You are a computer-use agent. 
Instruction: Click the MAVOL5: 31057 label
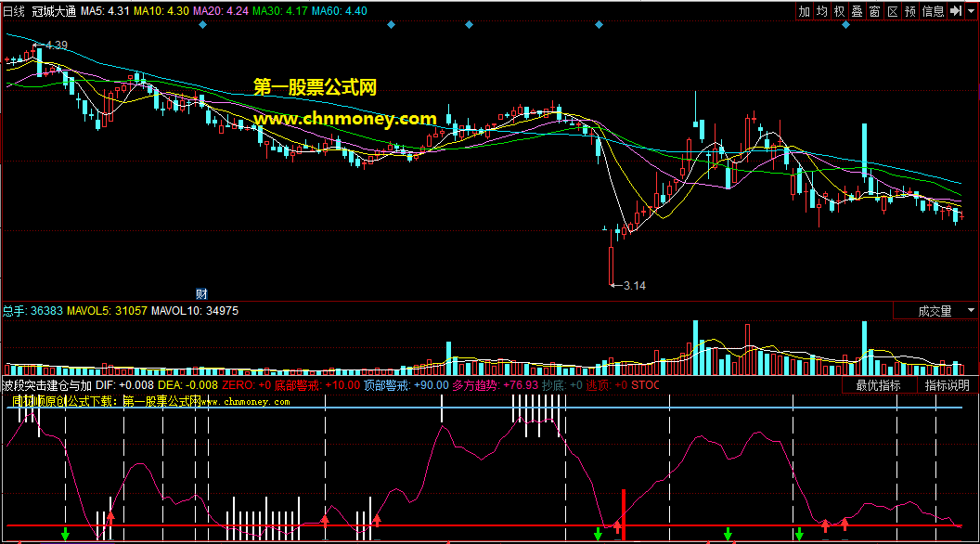coord(107,311)
